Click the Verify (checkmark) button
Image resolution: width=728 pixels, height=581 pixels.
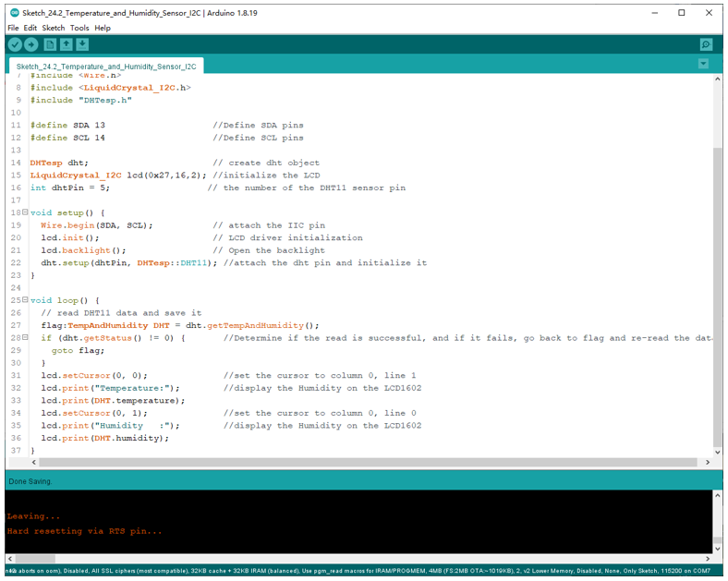[15, 44]
